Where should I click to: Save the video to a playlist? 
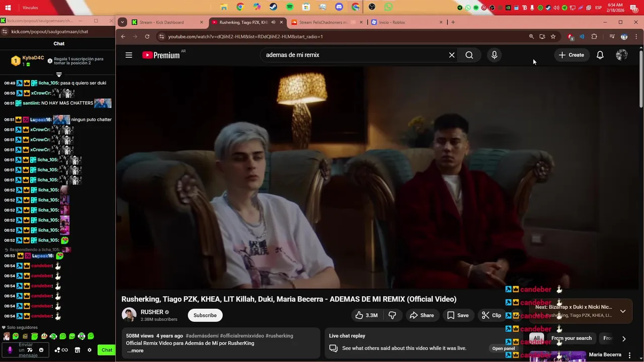pos(458,315)
